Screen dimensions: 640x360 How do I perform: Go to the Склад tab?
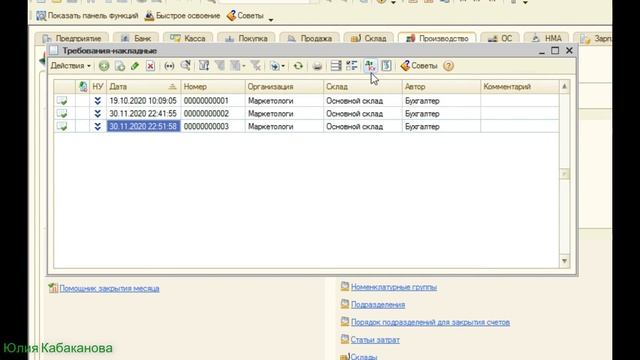point(369,38)
